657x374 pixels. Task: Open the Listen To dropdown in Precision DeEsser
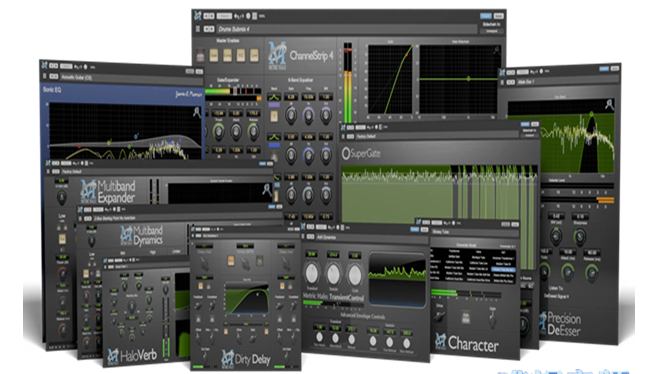click(x=556, y=296)
